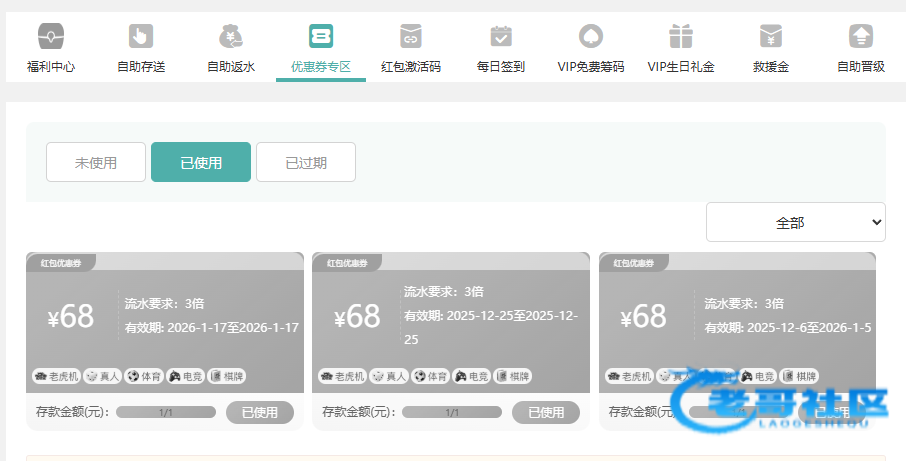Open the VIP生日礼金 gift box icon
906x461 pixels.
(x=681, y=37)
